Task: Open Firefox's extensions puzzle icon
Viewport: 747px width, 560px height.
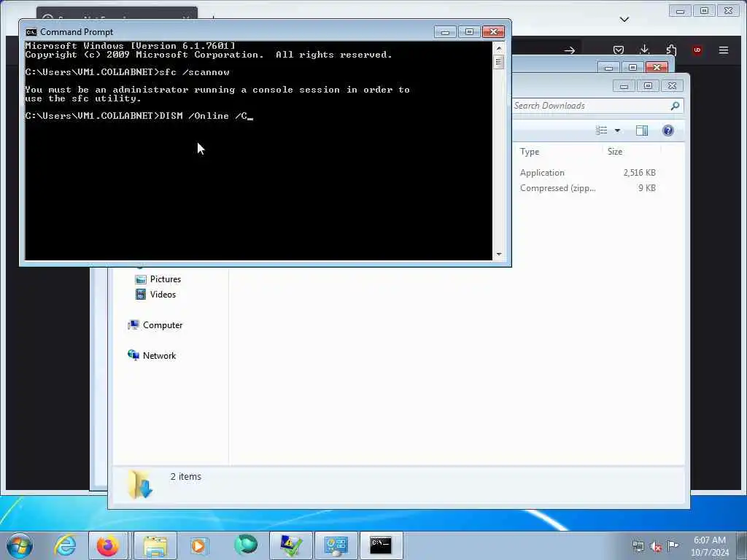Action: coord(671,50)
